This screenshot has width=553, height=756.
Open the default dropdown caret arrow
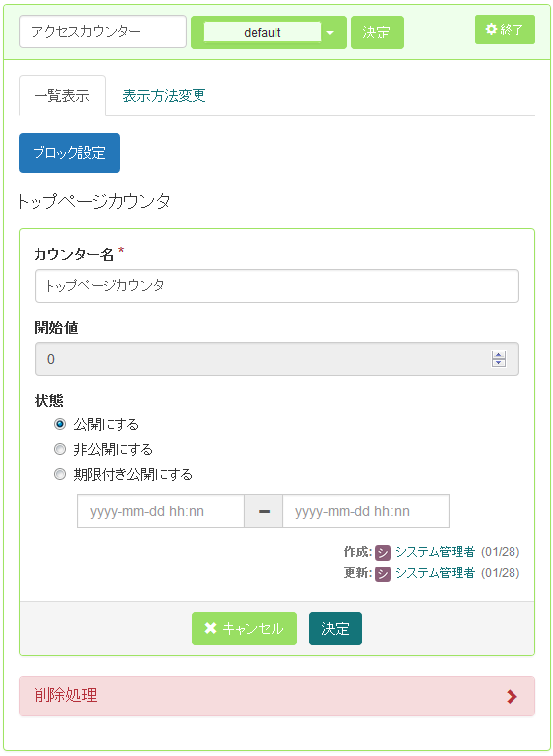(330, 33)
